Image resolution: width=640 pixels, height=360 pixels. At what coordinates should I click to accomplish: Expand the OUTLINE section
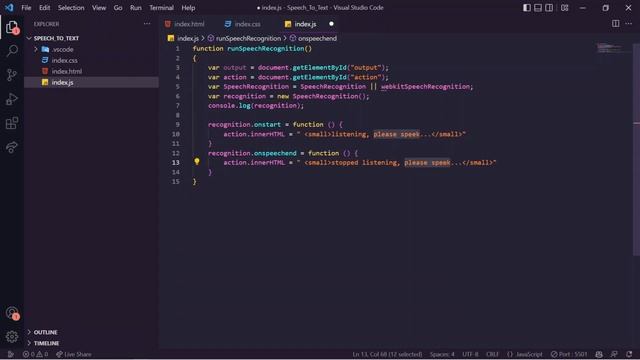[45, 332]
